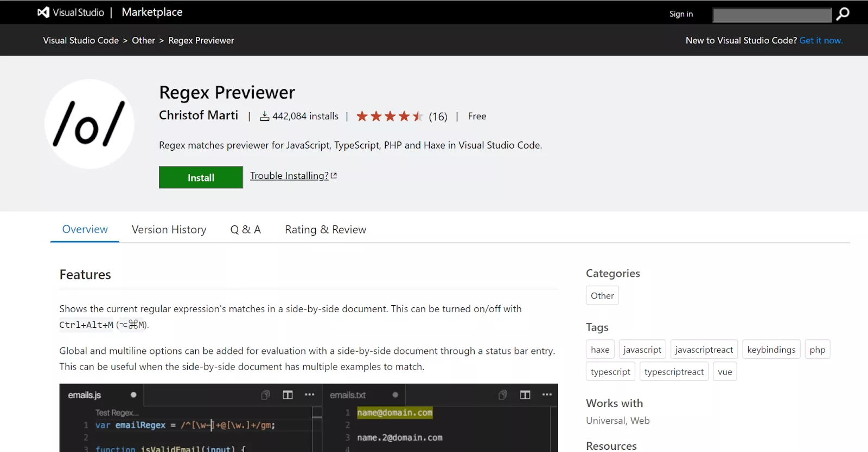Select the keybindings tag
The height and width of the screenshot is (452, 868).
pyautogui.click(x=771, y=350)
